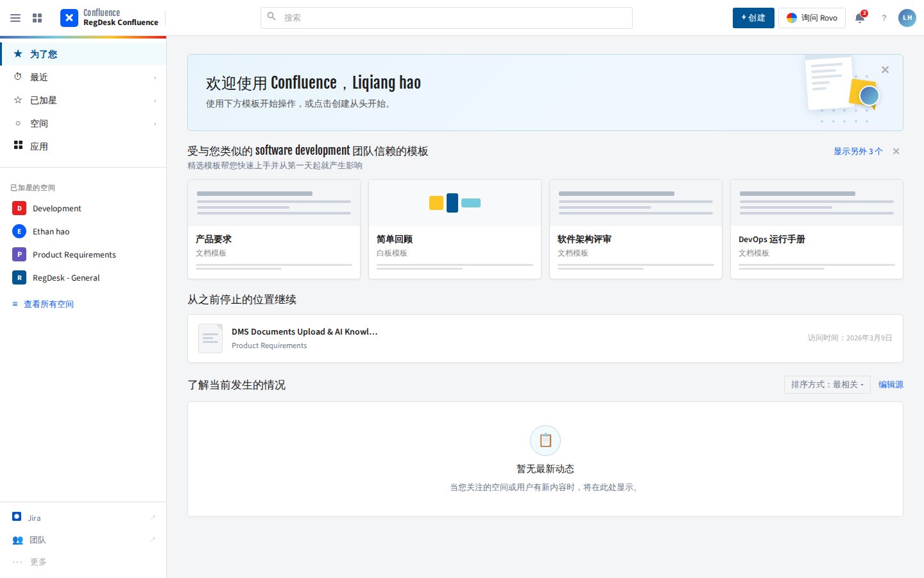The image size is (924, 578).
Task: Open notifications bell icon
Action: tap(860, 18)
